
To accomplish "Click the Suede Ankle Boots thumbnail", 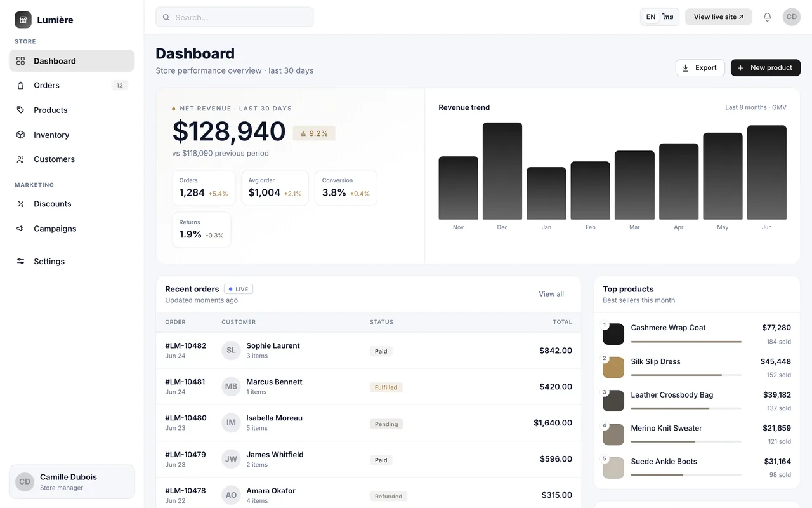I will click(x=613, y=468).
